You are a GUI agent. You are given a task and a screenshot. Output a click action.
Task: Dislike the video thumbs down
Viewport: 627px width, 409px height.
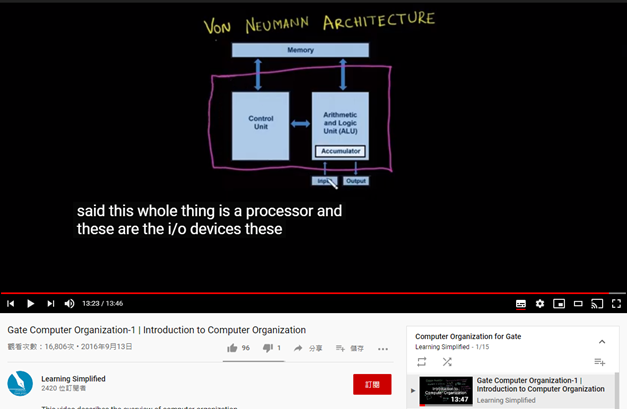tap(268, 348)
